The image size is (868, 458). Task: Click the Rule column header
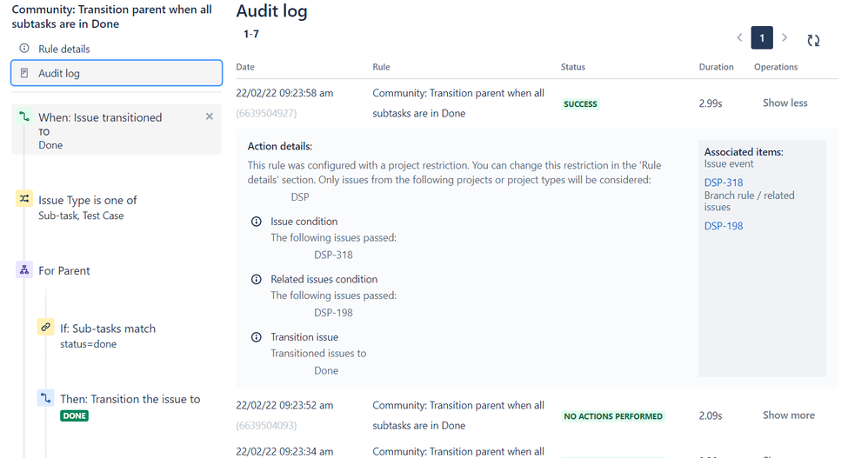381,67
